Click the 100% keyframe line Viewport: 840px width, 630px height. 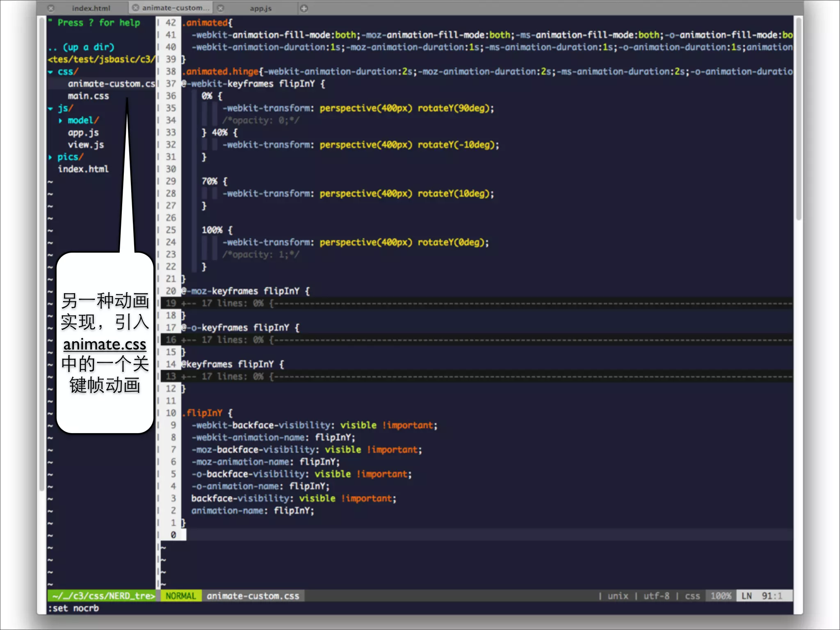pos(217,230)
